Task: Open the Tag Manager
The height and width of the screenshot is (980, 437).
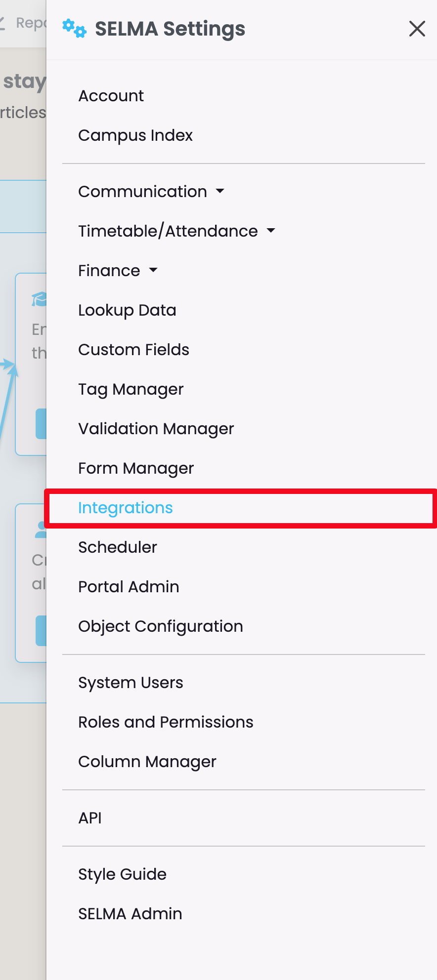Action: 131,389
